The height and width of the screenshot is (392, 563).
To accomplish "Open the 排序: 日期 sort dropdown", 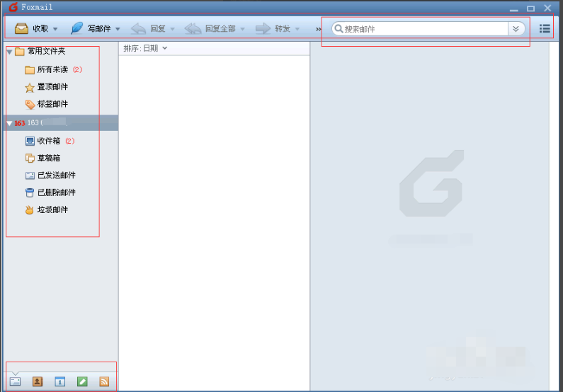I will 145,48.
